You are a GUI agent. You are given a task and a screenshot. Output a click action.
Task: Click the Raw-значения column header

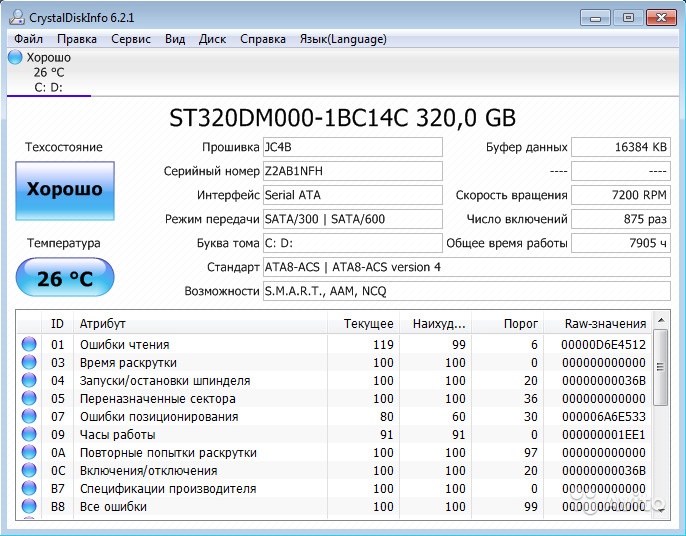pos(598,323)
